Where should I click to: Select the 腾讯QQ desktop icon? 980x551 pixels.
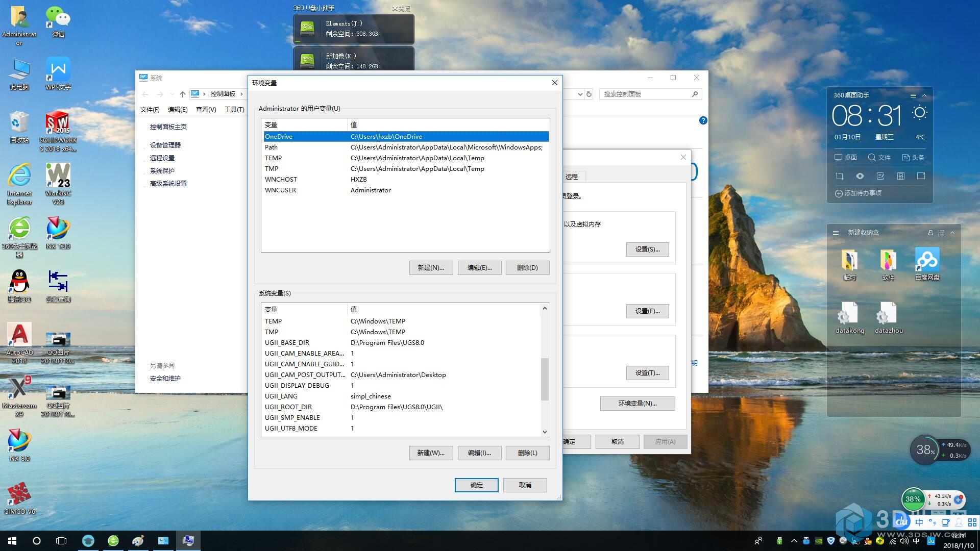19,286
